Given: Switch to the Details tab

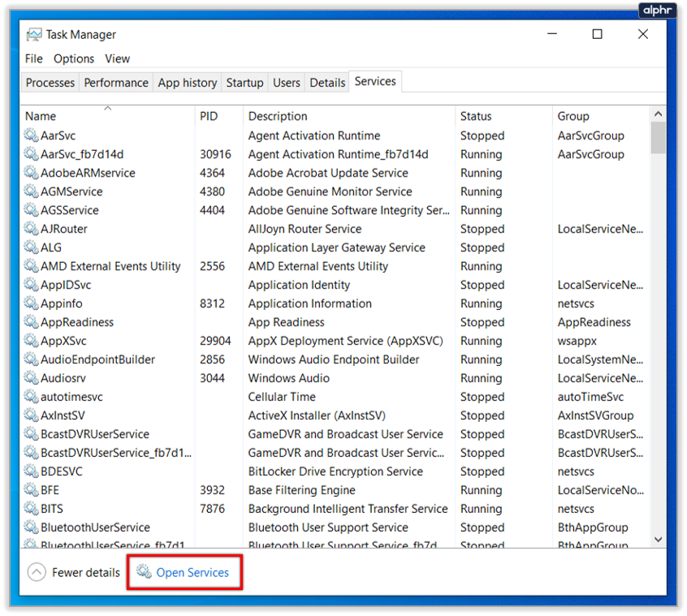Looking at the screenshot, I should point(327,82).
